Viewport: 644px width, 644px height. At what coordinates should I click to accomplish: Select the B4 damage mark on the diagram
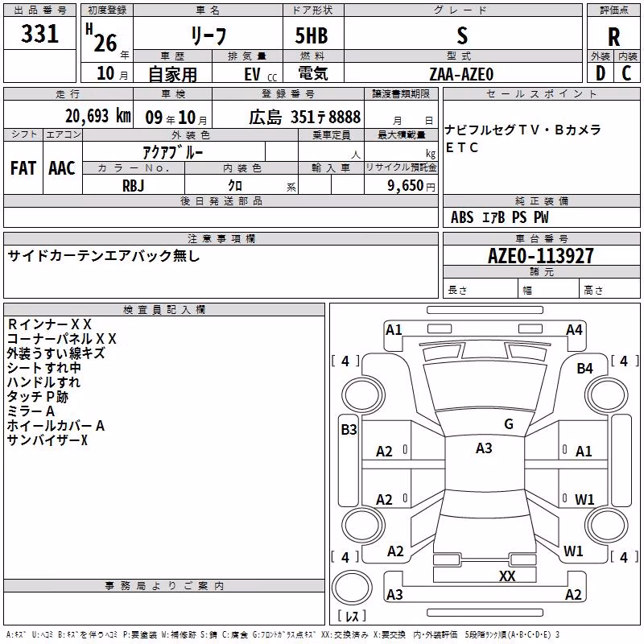584,369
